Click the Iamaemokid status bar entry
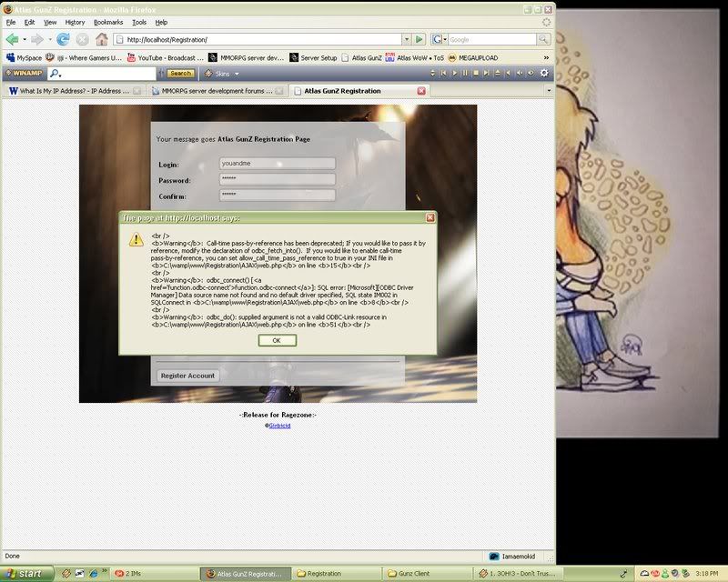 click(x=512, y=556)
